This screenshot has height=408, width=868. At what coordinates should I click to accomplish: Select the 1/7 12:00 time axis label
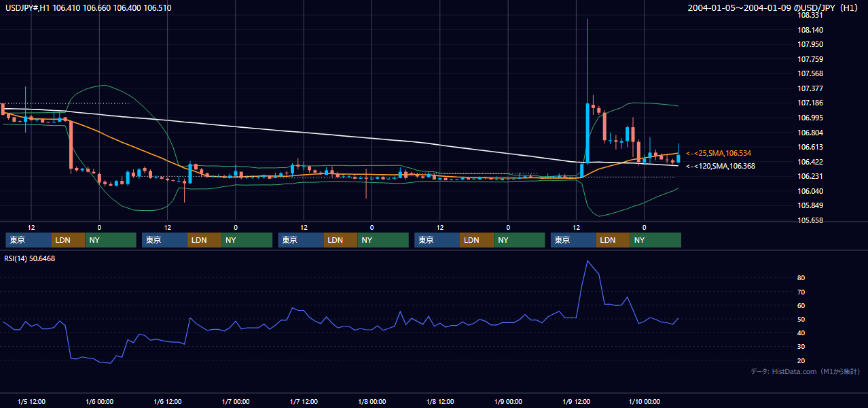(x=304, y=402)
